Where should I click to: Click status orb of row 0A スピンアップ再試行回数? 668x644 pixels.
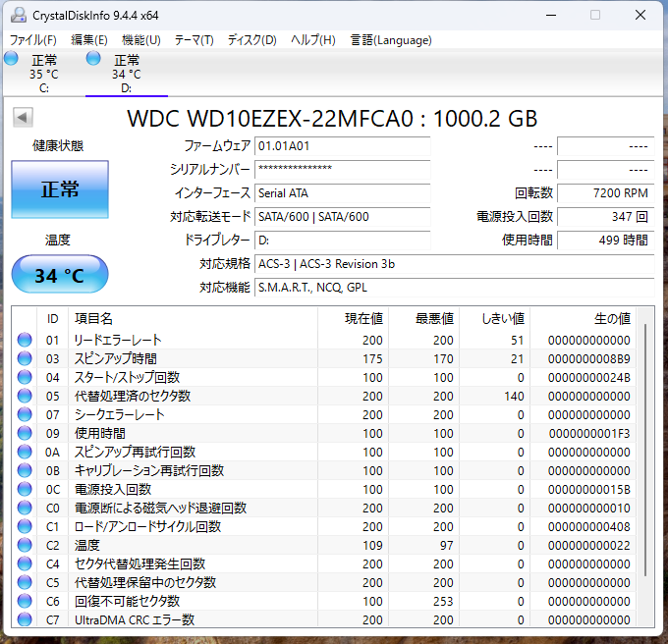[25, 452]
